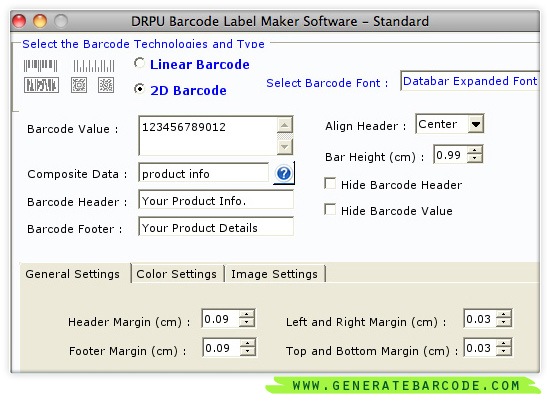Click the Bar Height value field
Image resolution: width=550 pixels, height=395 pixels.
[x=450, y=155]
